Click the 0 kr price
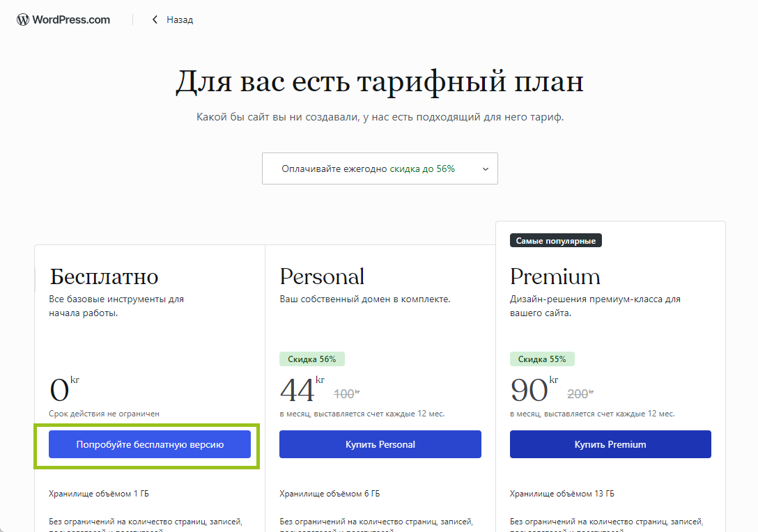Viewport: 758px width, 532px height. point(64,389)
